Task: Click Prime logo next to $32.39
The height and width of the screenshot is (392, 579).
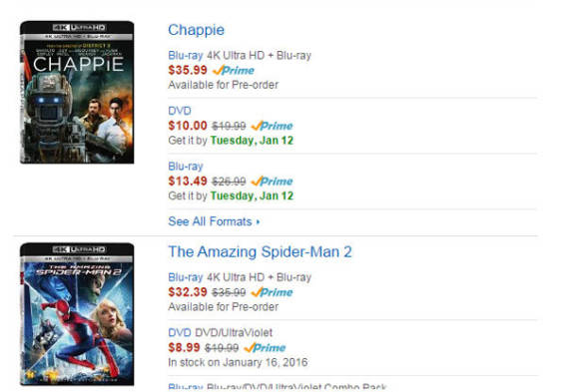Action: (272, 292)
